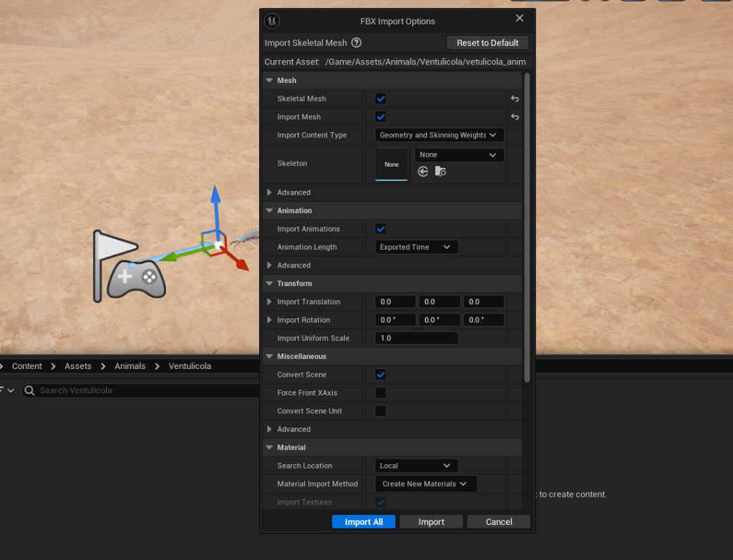Browse to Skeleton asset in Content Browser icon
The image size is (733, 560).
tap(440, 172)
